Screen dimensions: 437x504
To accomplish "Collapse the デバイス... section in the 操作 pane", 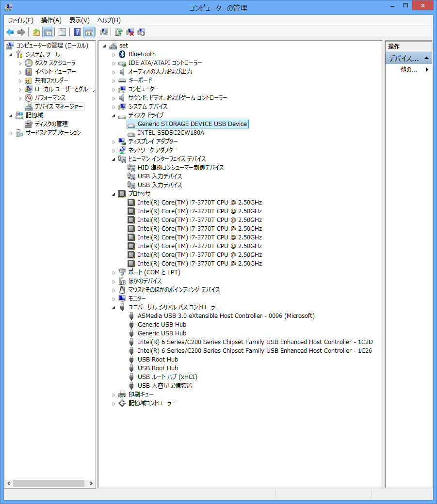I will (426, 58).
